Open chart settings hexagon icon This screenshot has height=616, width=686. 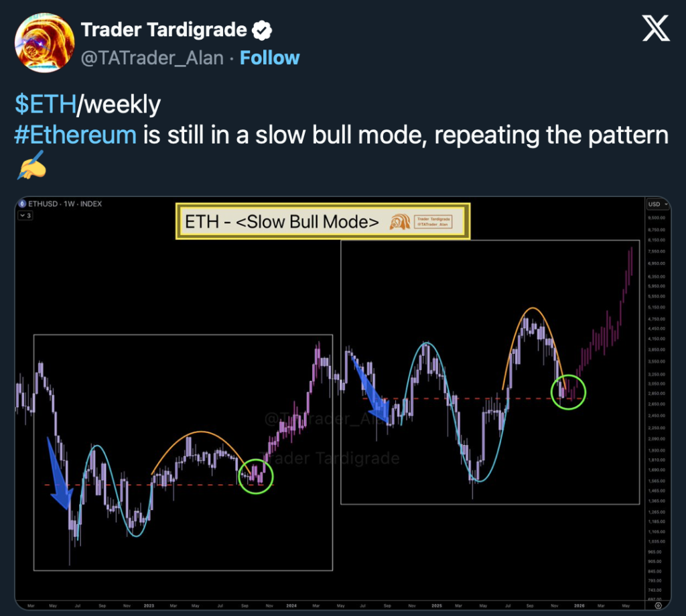click(659, 606)
